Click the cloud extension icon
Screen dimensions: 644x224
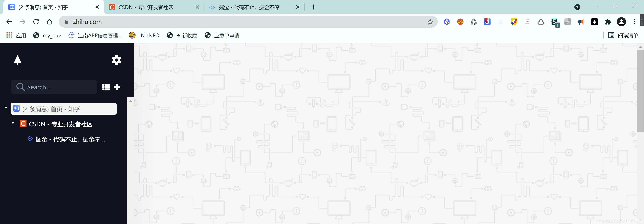point(541,22)
